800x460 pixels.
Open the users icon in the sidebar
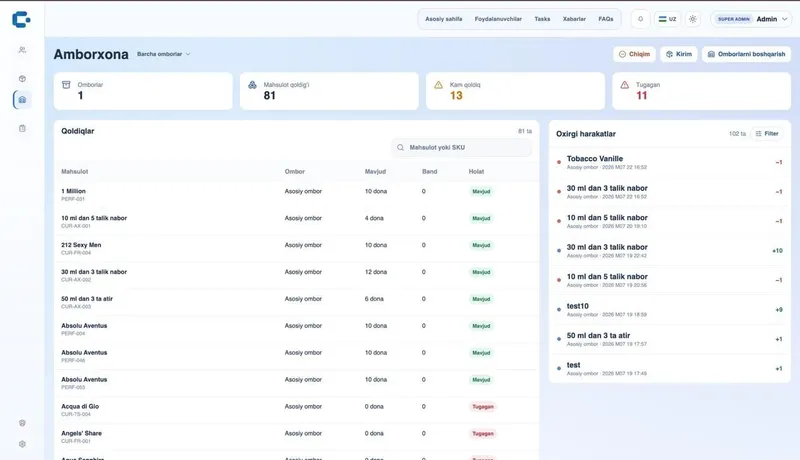[22, 50]
